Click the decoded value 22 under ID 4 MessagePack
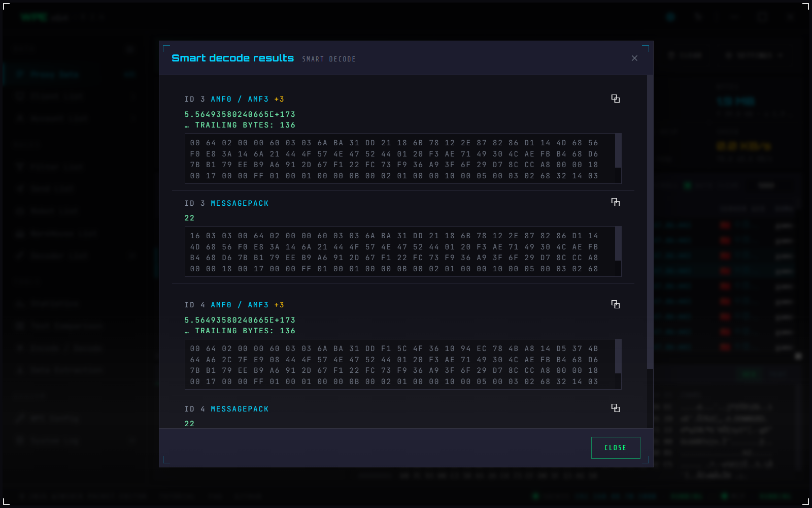Image resolution: width=812 pixels, height=508 pixels. (189, 424)
